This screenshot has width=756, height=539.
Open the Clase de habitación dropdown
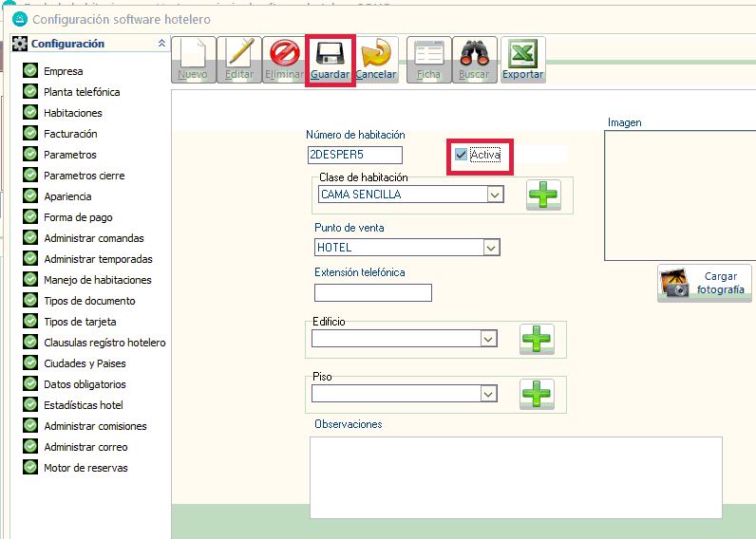pyautogui.click(x=494, y=195)
